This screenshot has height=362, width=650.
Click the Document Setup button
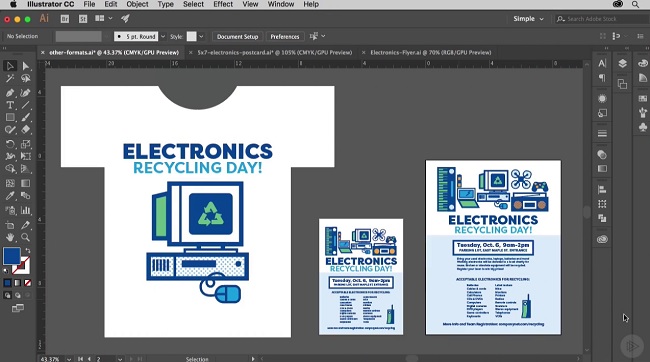point(237,36)
